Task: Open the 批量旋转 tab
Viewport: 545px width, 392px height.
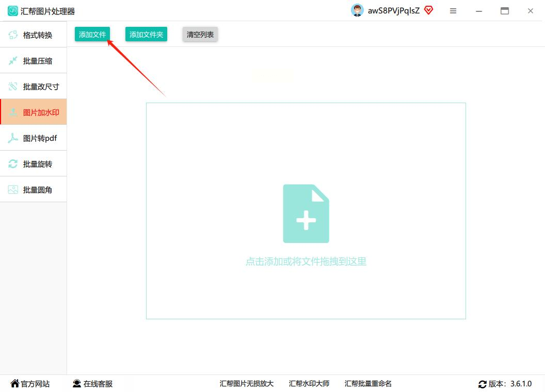Action: click(34, 164)
